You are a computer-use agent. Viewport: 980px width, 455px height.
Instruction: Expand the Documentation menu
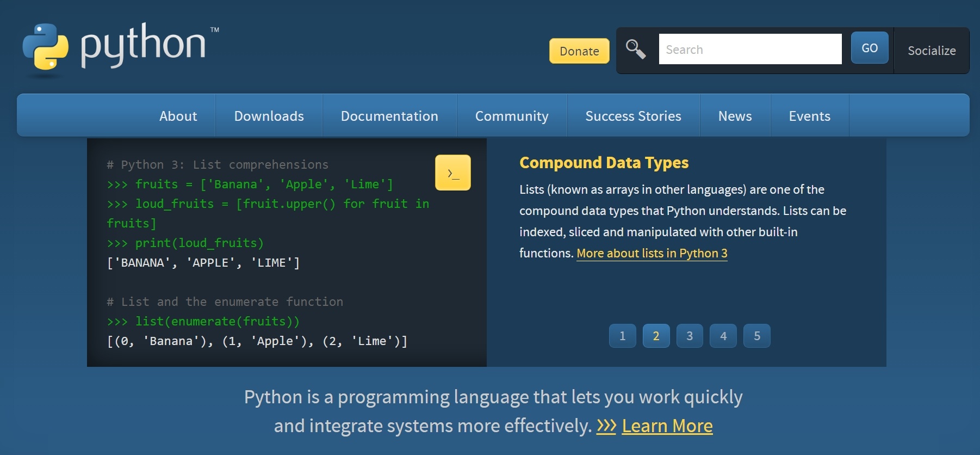(389, 116)
